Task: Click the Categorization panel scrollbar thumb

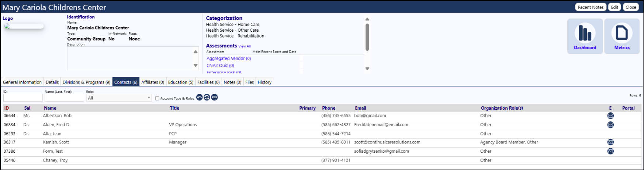Action: coord(367,37)
